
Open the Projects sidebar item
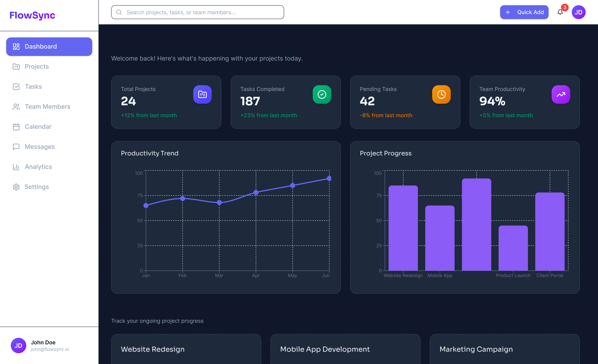click(x=49, y=67)
